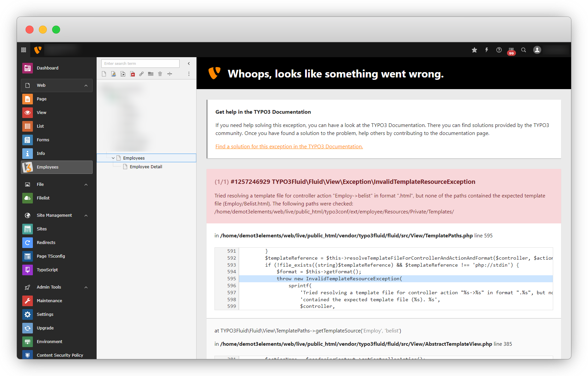Click the trash icon in page tree toolbar
The width and height of the screenshot is (588, 376).
[160, 74]
